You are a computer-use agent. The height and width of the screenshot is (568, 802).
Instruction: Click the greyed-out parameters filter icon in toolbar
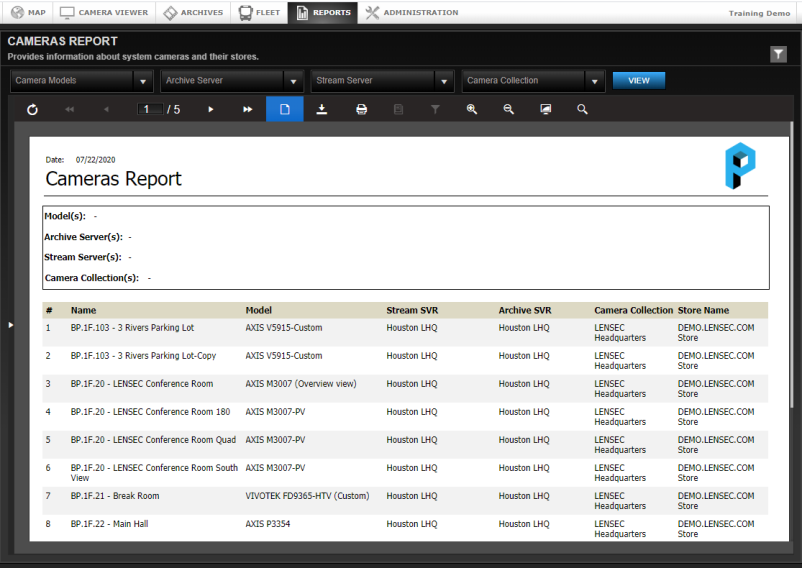tap(435, 109)
